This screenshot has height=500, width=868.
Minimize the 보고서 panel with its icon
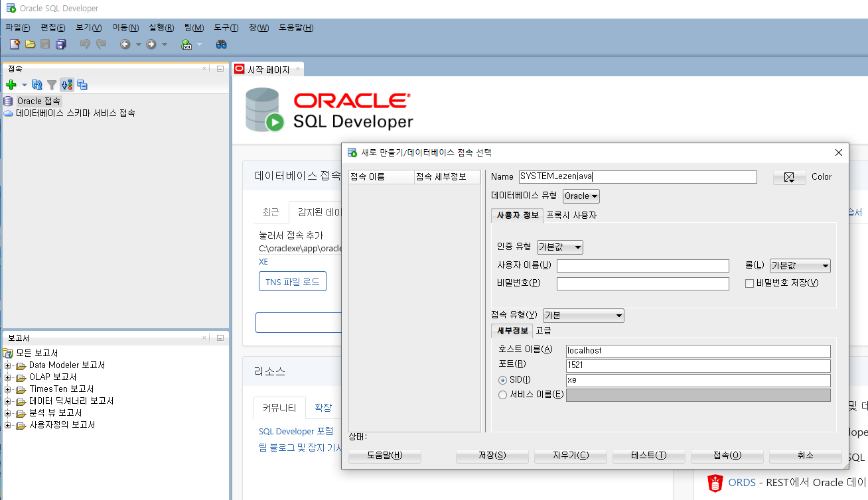pyautogui.click(x=220, y=338)
